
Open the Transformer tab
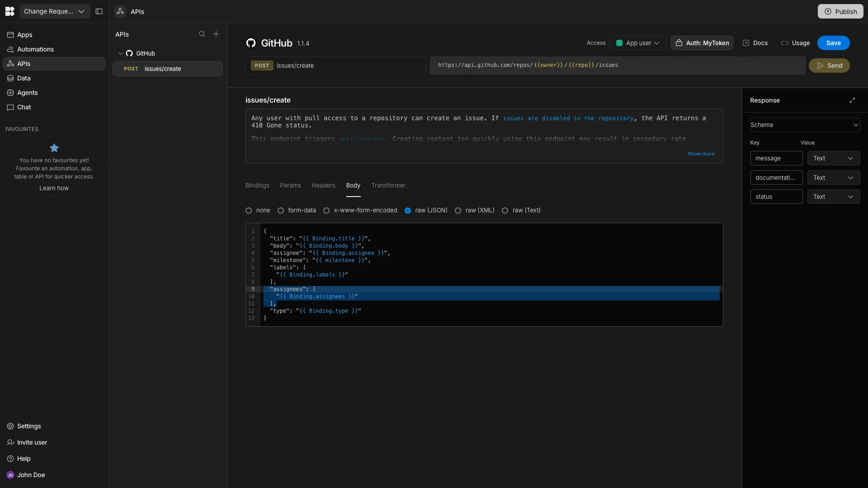click(x=388, y=185)
